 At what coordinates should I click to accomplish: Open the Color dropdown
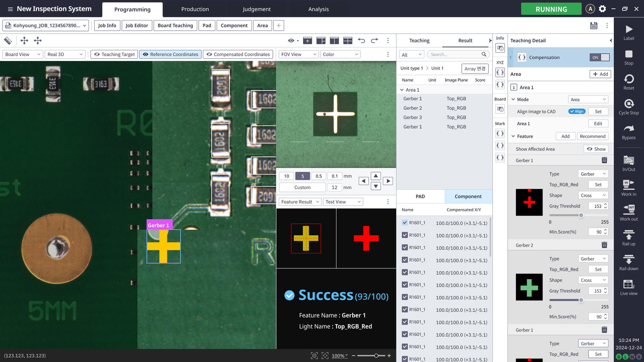341,54
